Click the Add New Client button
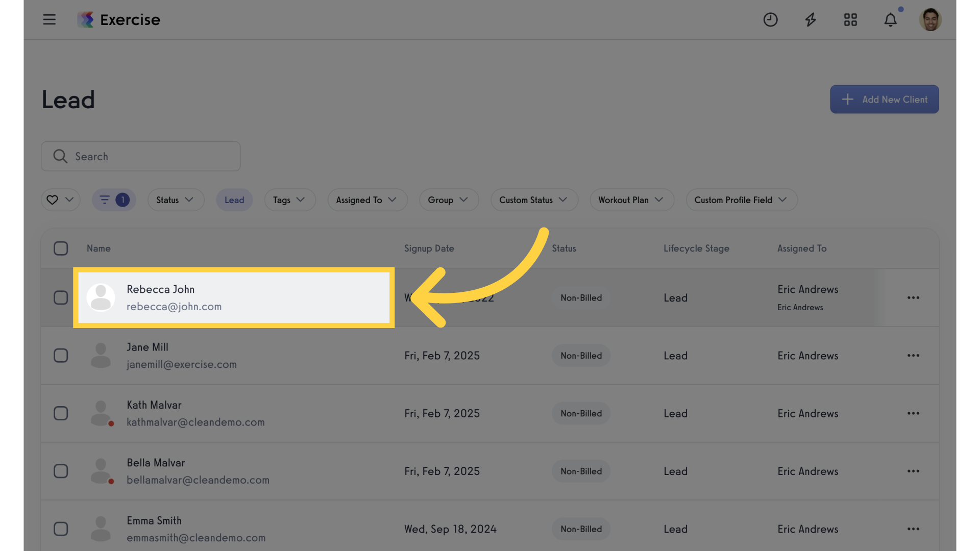 tap(885, 99)
